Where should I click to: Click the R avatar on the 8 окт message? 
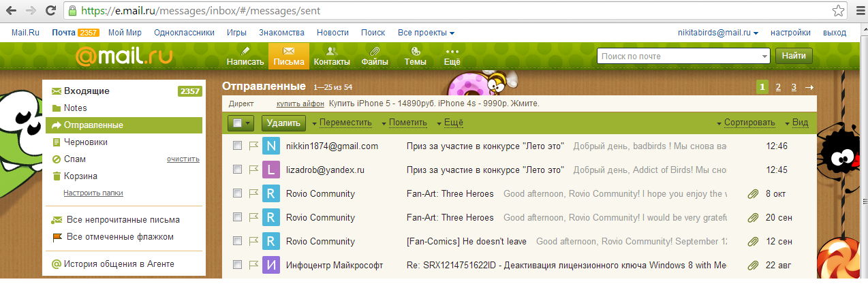pyautogui.click(x=271, y=193)
